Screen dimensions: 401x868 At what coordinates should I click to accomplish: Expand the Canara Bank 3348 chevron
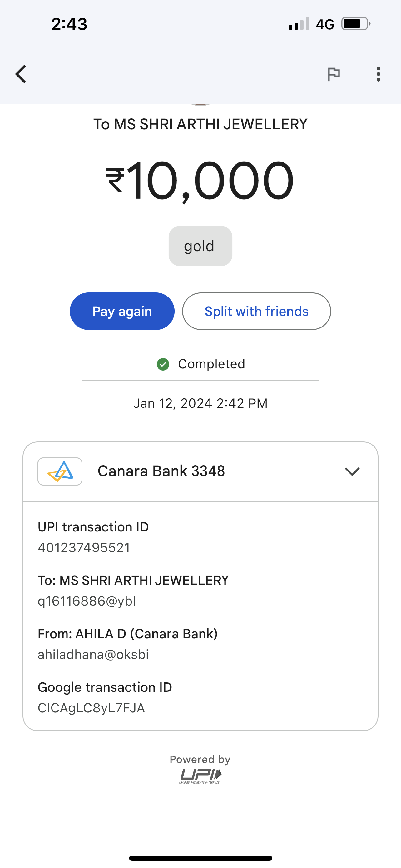(352, 471)
